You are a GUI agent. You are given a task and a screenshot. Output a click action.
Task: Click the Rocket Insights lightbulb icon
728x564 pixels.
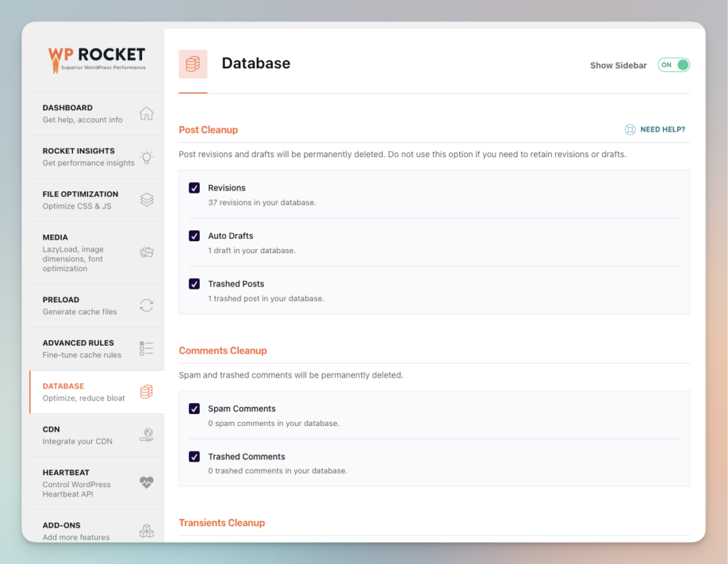click(x=146, y=157)
